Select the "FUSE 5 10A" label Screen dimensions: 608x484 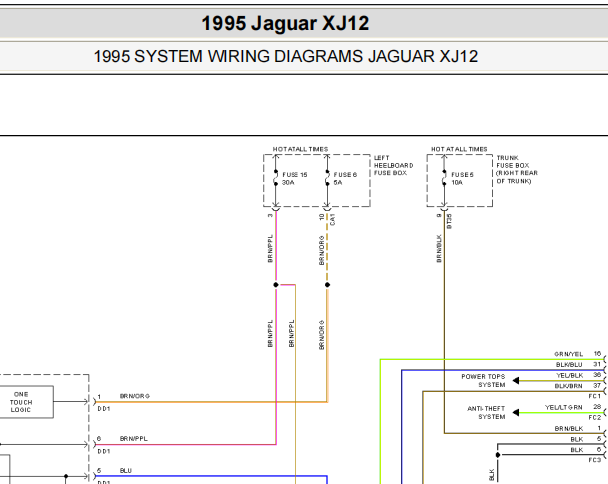click(x=462, y=178)
